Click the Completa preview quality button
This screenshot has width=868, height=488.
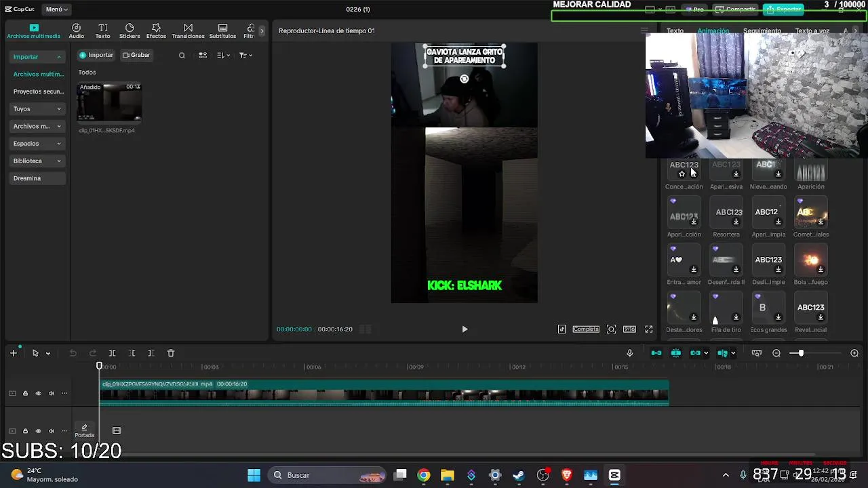click(x=586, y=329)
